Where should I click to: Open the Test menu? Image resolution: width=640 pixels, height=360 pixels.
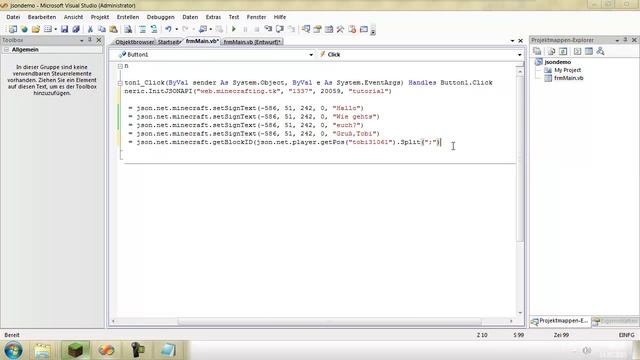click(234, 17)
